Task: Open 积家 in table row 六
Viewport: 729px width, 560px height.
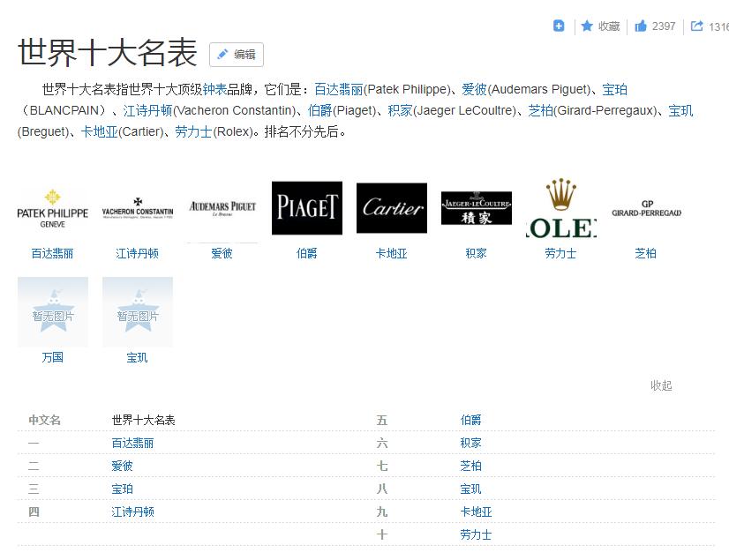Action: 471,443
